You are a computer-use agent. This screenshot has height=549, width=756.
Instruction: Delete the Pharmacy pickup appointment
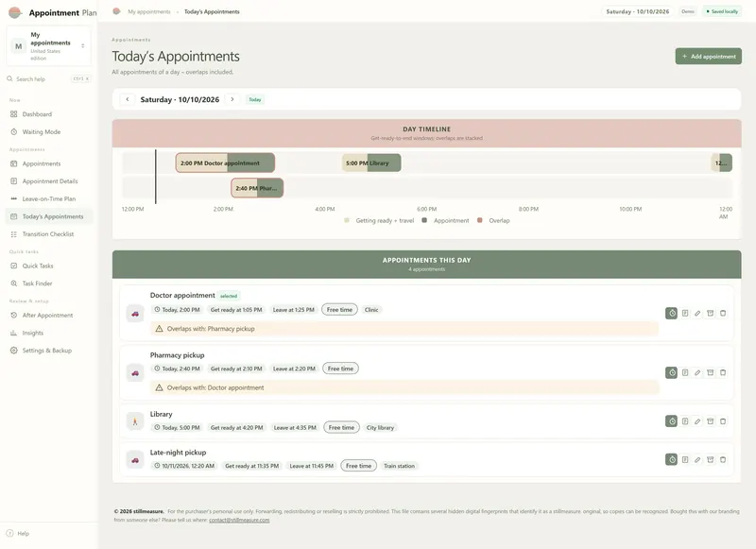click(x=723, y=372)
